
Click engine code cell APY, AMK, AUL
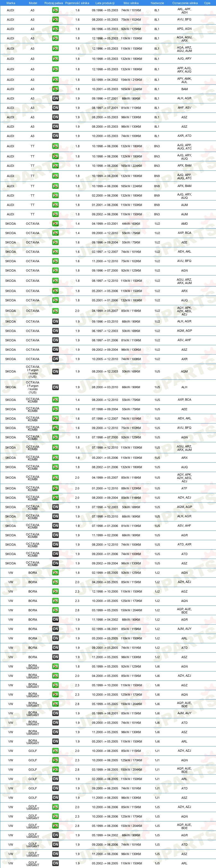coord(184,80)
